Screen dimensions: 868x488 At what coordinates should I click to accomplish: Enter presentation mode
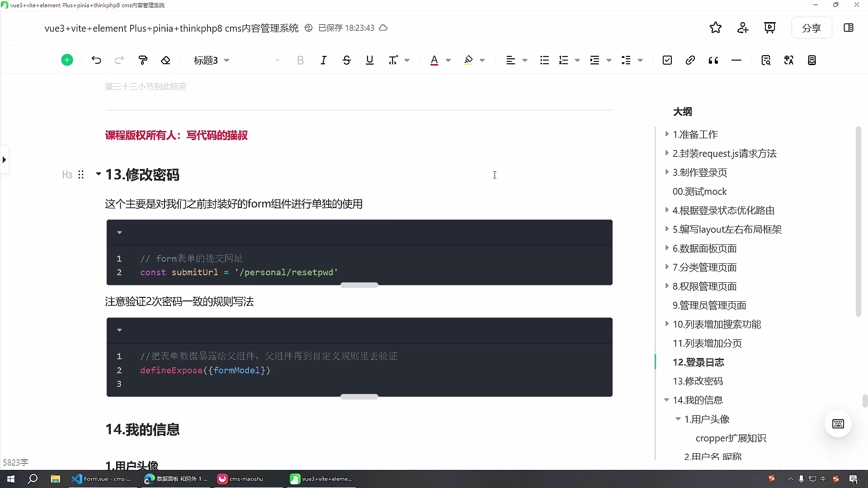770,28
